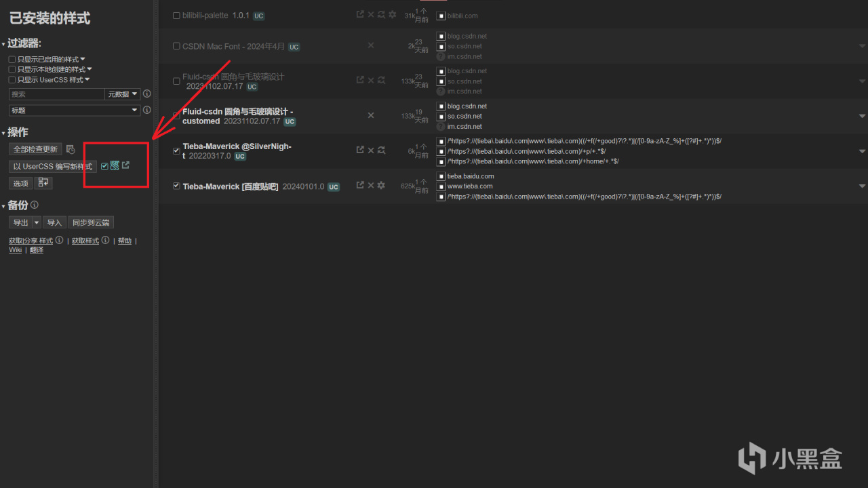Disable the Tieba-Maverick @SilverNight style checkbox
The height and width of the screenshot is (488, 868).
pyautogui.click(x=176, y=150)
